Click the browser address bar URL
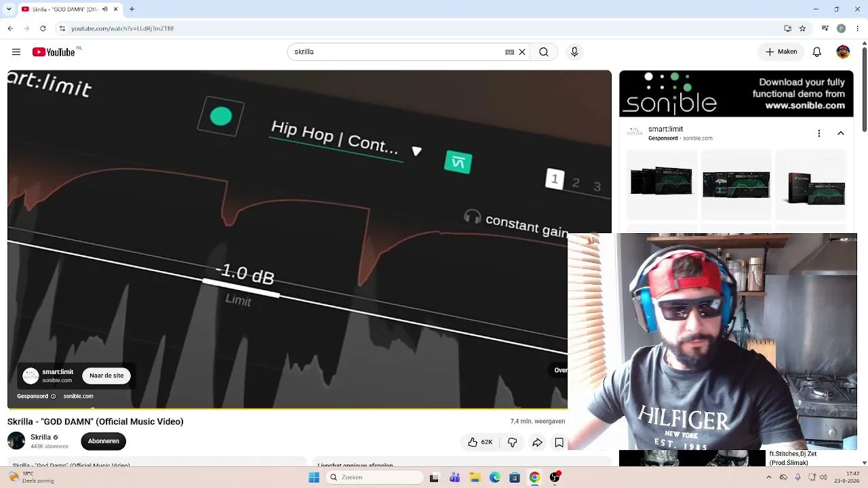 coord(123,28)
